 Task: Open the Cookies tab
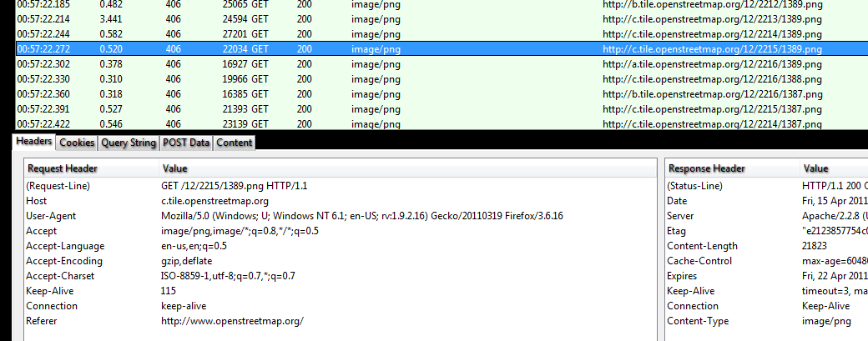coord(77,143)
